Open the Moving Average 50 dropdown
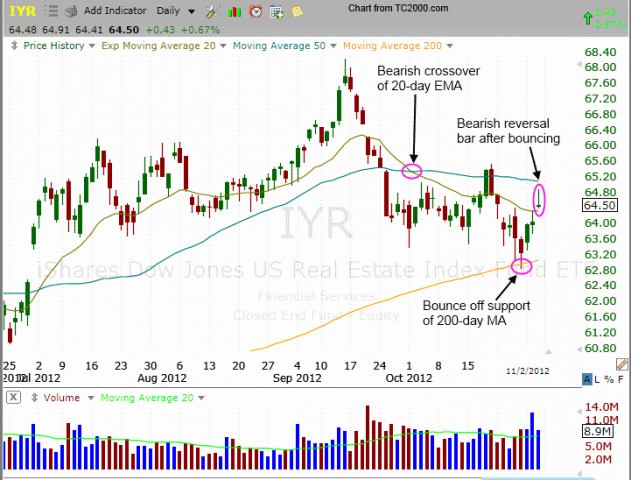 click(333, 46)
